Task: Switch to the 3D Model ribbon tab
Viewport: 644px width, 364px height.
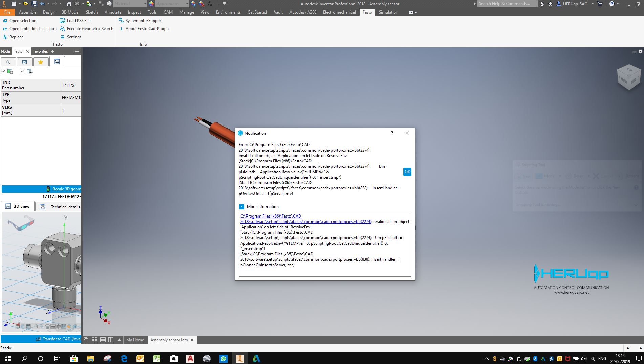Action: (70, 12)
